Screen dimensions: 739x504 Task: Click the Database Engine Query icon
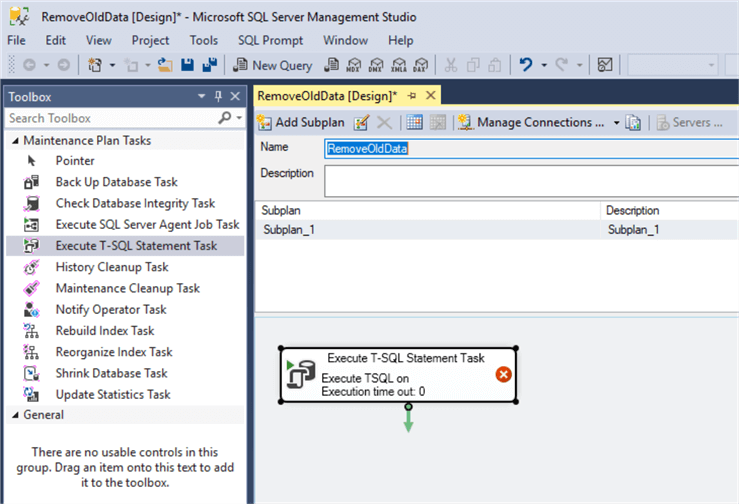tap(332, 65)
